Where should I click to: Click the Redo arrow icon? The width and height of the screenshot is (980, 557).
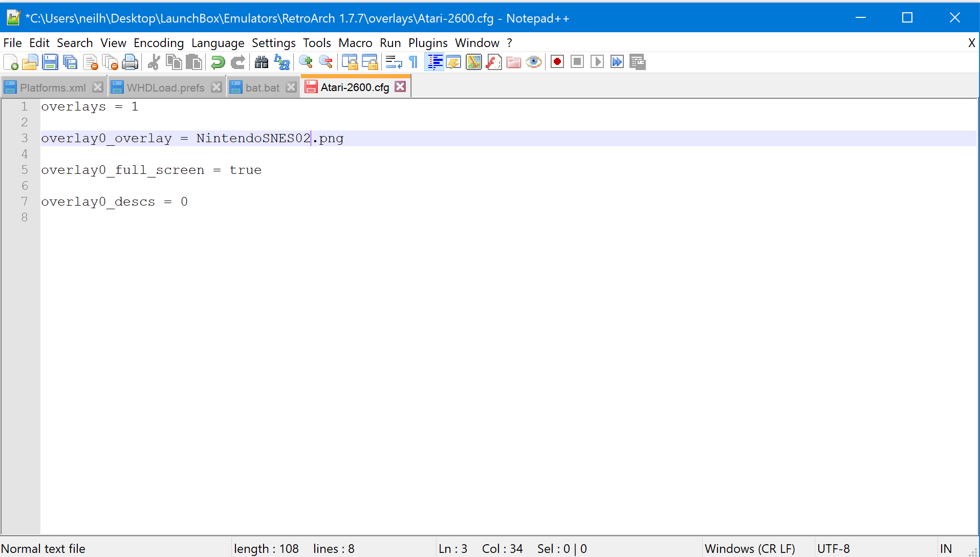238,62
